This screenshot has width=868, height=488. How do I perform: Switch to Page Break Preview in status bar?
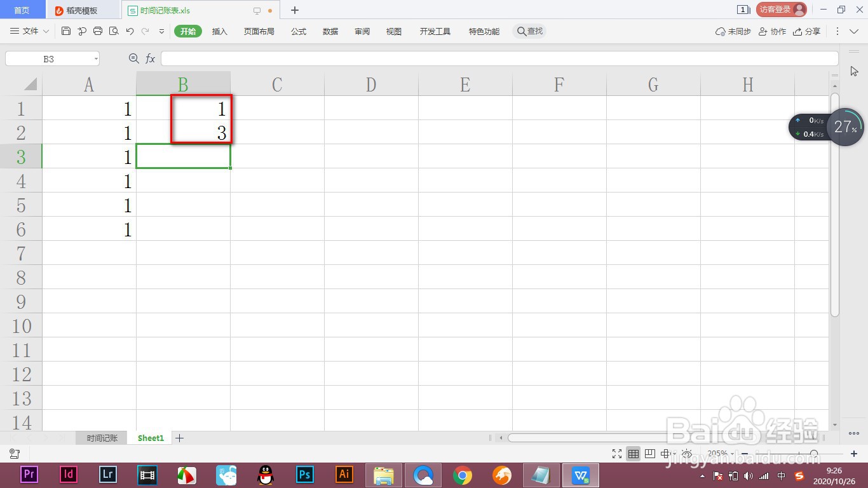click(649, 454)
